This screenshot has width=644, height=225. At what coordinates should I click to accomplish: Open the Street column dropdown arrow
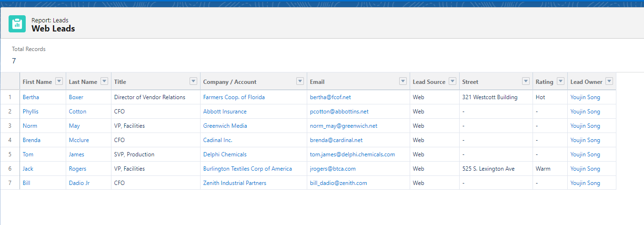[x=526, y=81]
